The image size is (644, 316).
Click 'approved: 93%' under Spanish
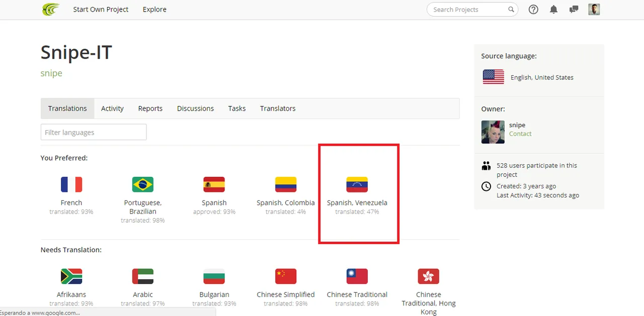pyautogui.click(x=214, y=212)
